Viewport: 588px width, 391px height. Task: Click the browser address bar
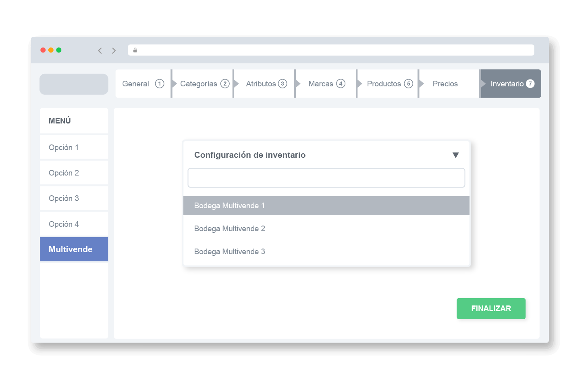point(331,50)
